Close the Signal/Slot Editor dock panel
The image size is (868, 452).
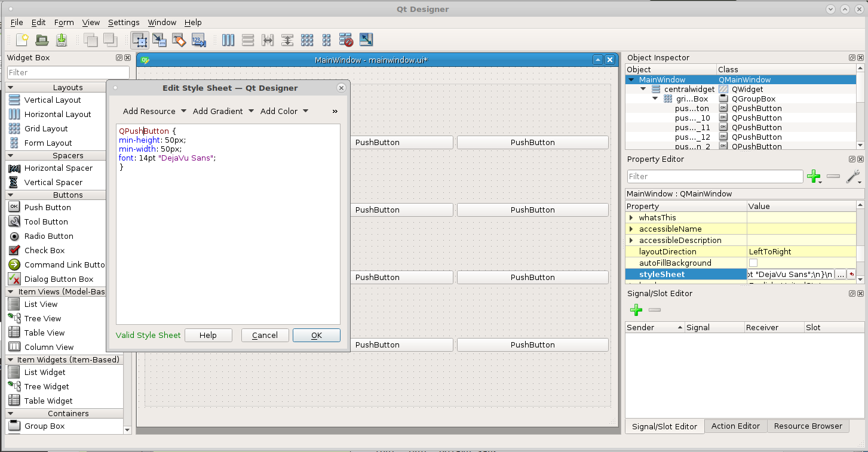pyautogui.click(x=860, y=294)
